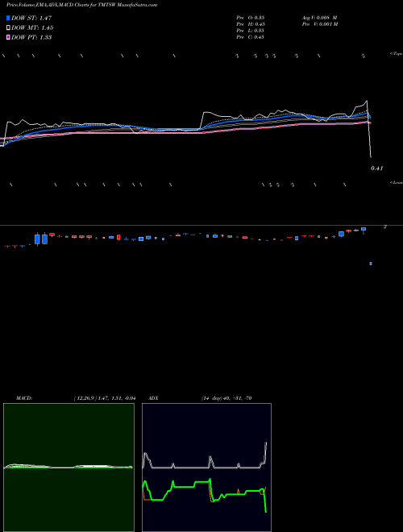Click the '<Lows' marker label
Screen dimensions: 403x532
tap(396, 182)
